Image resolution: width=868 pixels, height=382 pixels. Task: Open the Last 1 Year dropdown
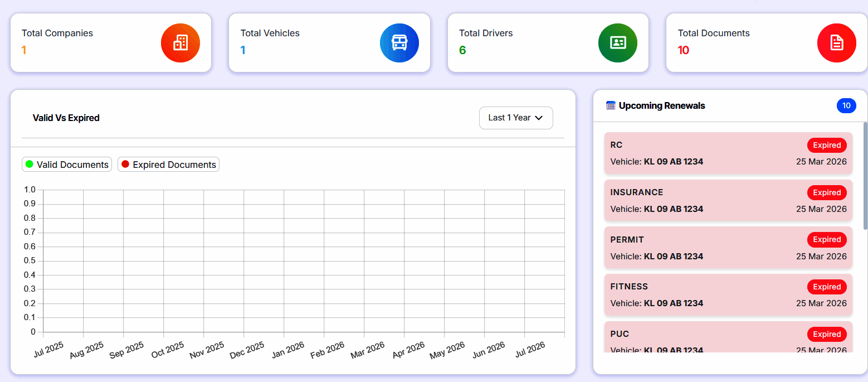coord(516,118)
